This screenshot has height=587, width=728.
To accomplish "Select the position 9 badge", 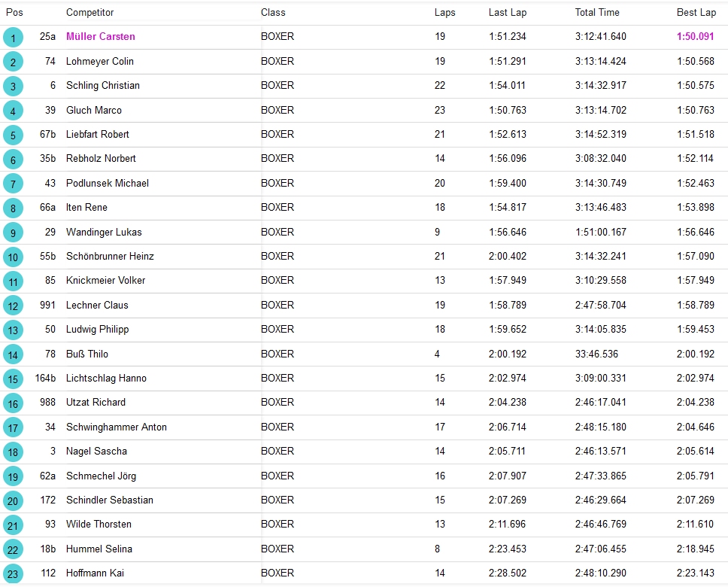I will pyautogui.click(x=13, y=233).
